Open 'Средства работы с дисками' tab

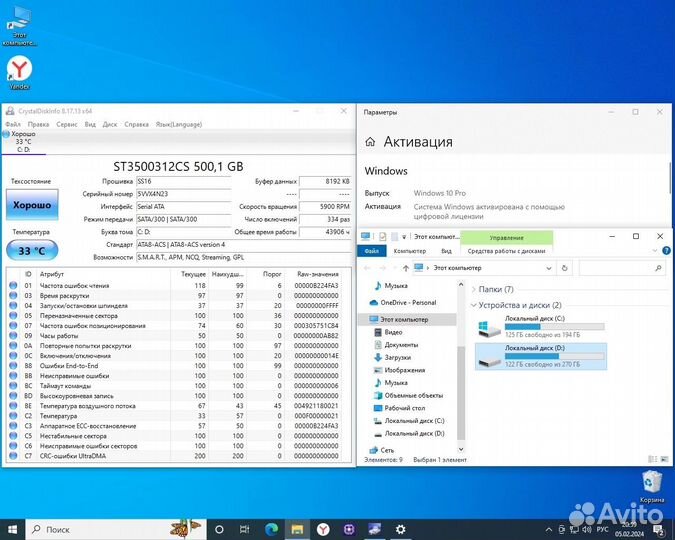pyautogui.click(x=507, y=251)
